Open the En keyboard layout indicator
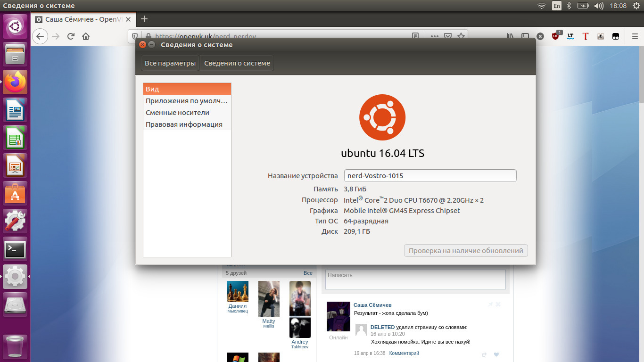The width and height of the screenshot is (644, 362). pyautogui.click(x=557, y=6)
